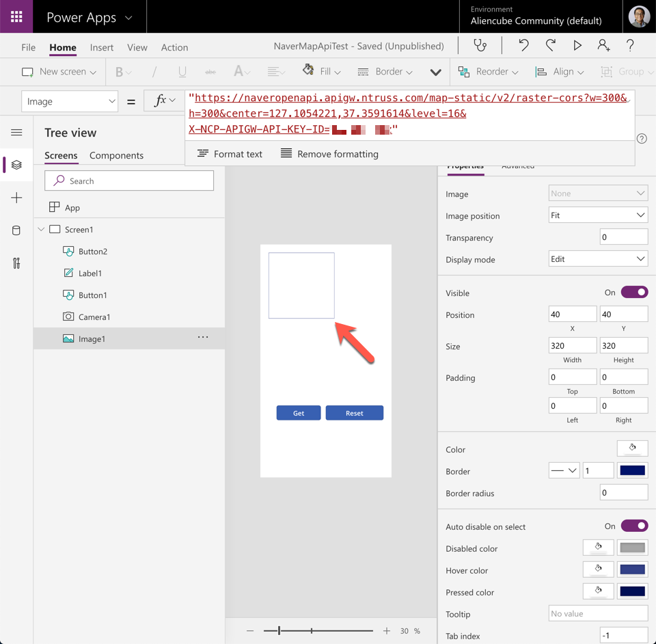The height and width of the screenshot is (644, 656).
Task: Click the Pressed color paint bucket
Action: tap(599, 591)
